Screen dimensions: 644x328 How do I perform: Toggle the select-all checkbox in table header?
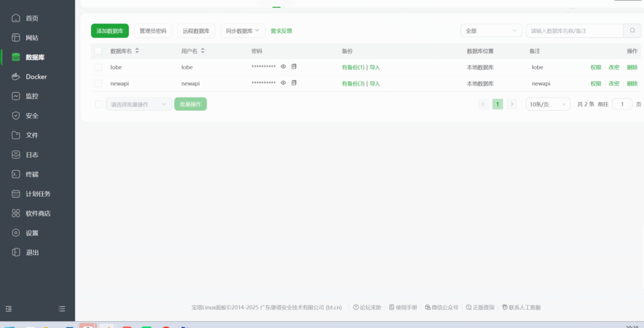(x=98, y=51)
